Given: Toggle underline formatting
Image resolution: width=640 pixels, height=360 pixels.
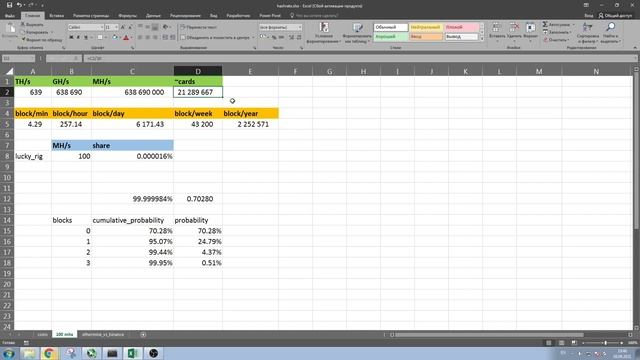Looking at the screenshot, I should point(86,38).
